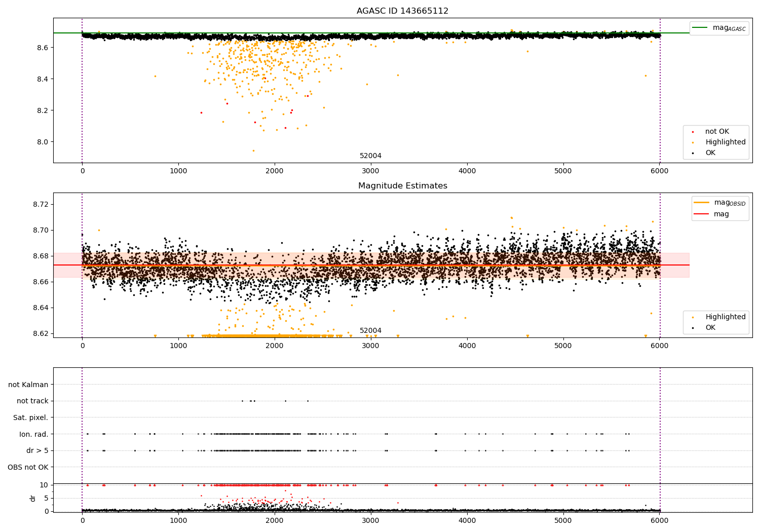Click the y-tick '8.66' in the middle plot
This screenshot has width=760, height=532.
[x=41, y=282]
